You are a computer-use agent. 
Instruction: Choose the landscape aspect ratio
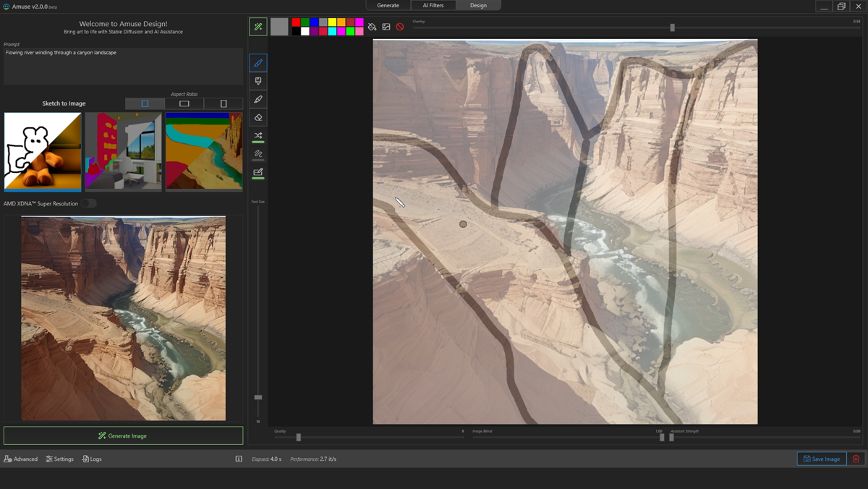point(184,103)
